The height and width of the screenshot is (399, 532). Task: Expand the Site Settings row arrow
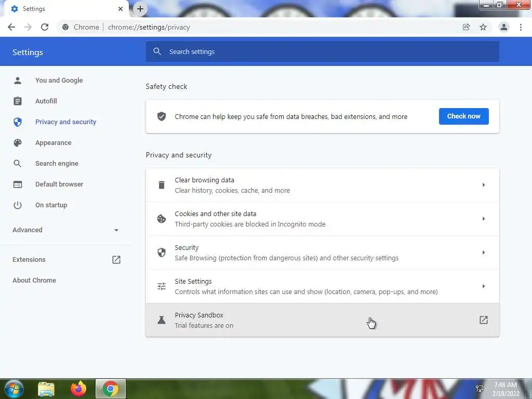[484, 286]
